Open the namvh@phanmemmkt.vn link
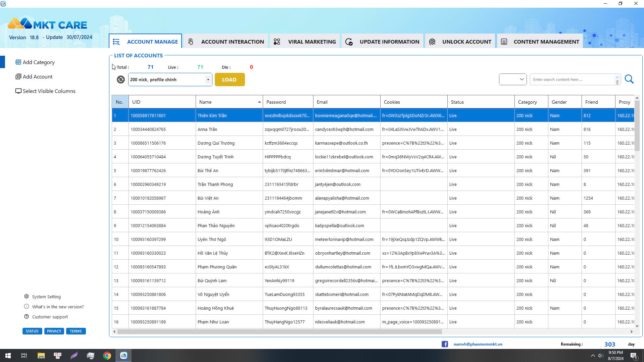 point(478,344)
